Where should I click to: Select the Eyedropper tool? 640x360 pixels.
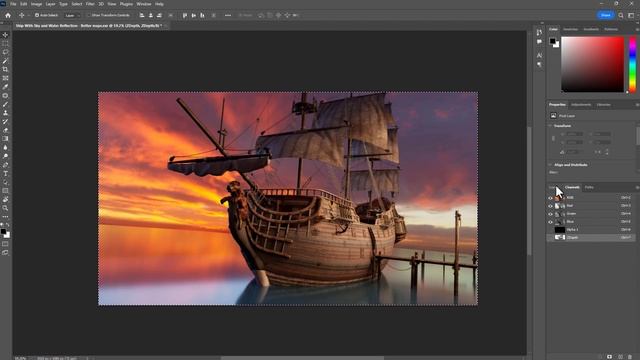(5, 87)
